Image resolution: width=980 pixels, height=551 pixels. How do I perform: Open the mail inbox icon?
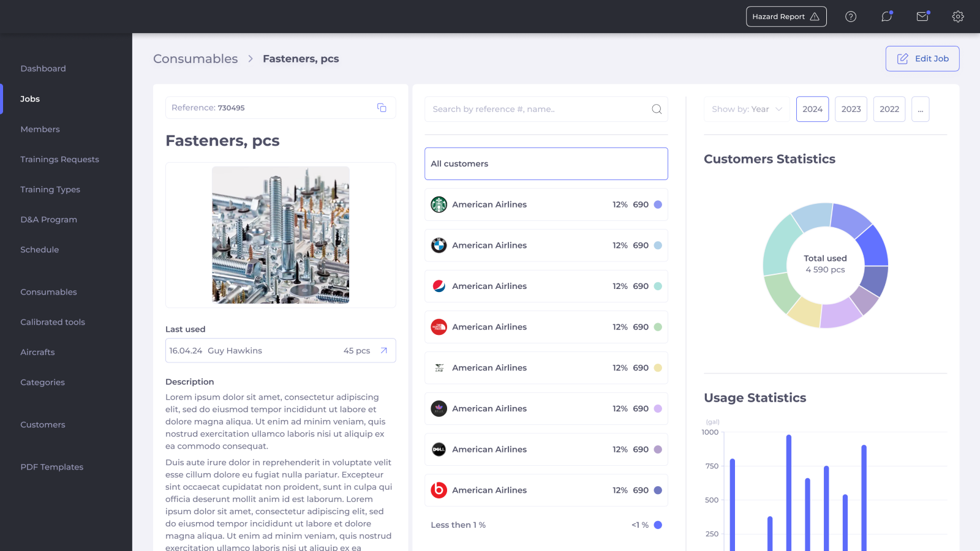point(922,17)
